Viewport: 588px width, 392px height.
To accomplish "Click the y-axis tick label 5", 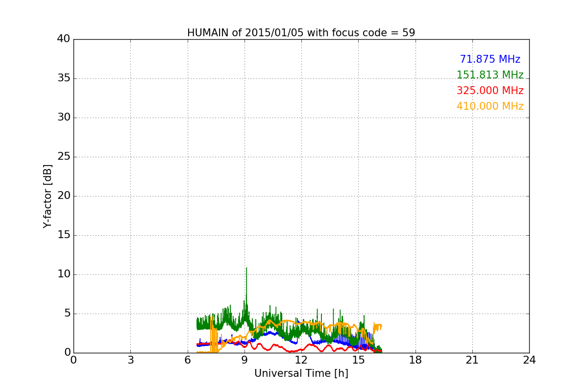I will 67,314.
